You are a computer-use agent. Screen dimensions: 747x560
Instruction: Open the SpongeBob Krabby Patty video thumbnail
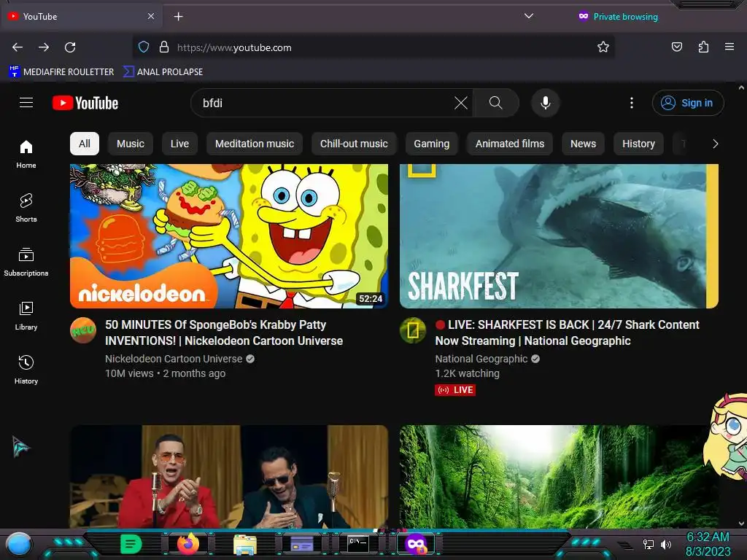[229, 236]
